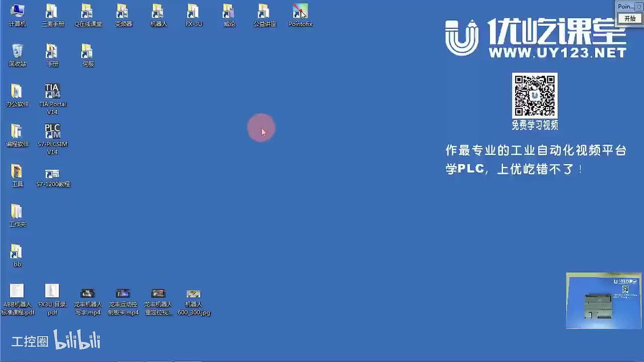
Task: Select the 变频器 folder shortcut
Action: 123,15
